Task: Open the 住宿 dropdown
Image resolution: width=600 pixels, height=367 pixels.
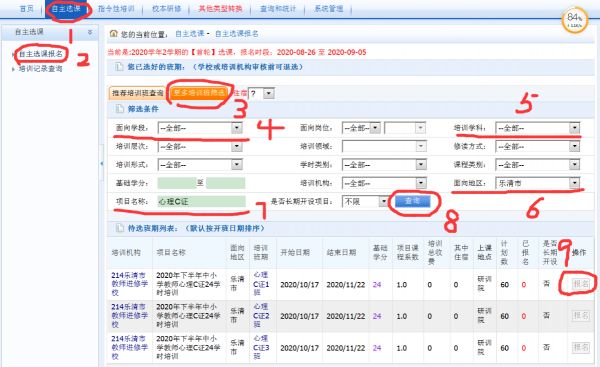Action: (x=261, y=93)
